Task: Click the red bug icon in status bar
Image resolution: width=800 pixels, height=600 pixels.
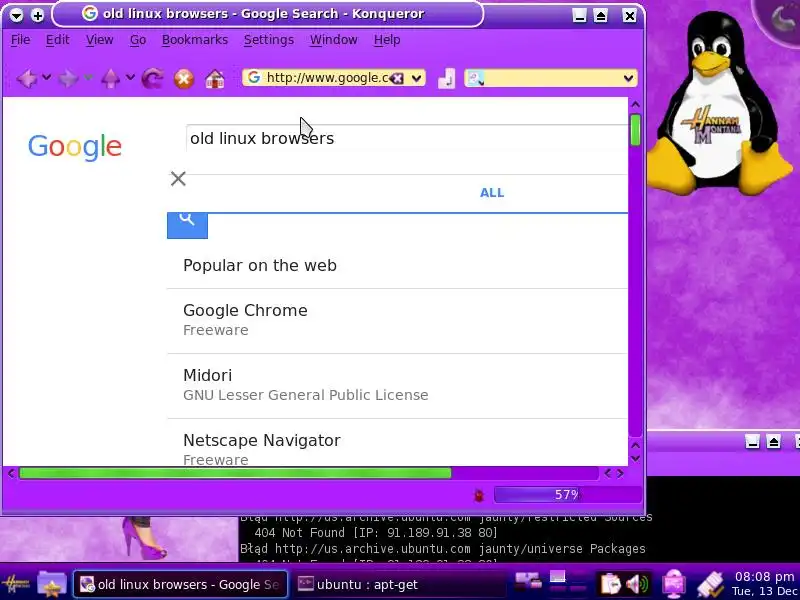Action: [479, 495]
